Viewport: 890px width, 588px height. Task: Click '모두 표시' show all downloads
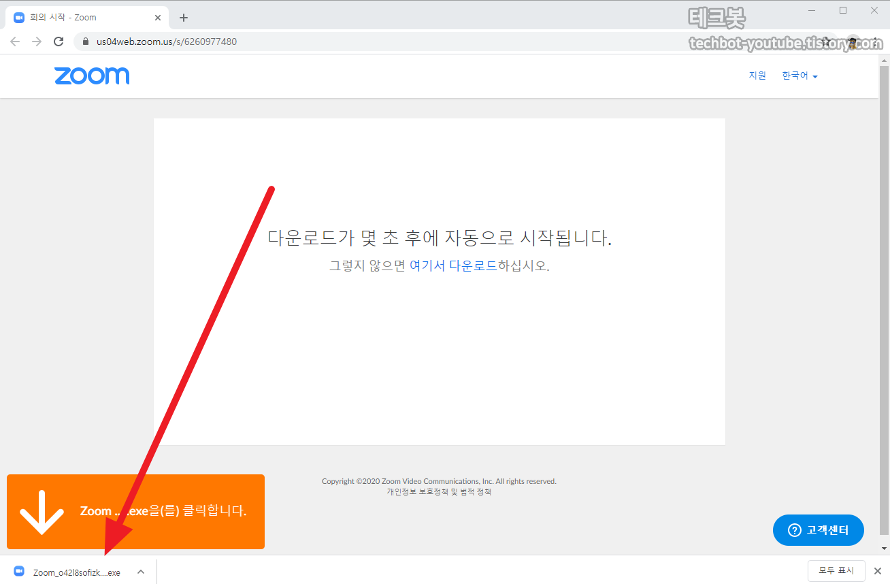pyautogui.click(x=836, y=571)
